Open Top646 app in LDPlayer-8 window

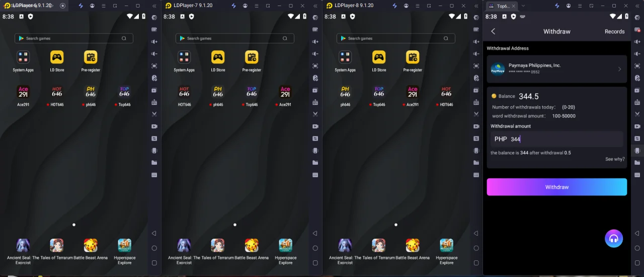pos(379,92)
